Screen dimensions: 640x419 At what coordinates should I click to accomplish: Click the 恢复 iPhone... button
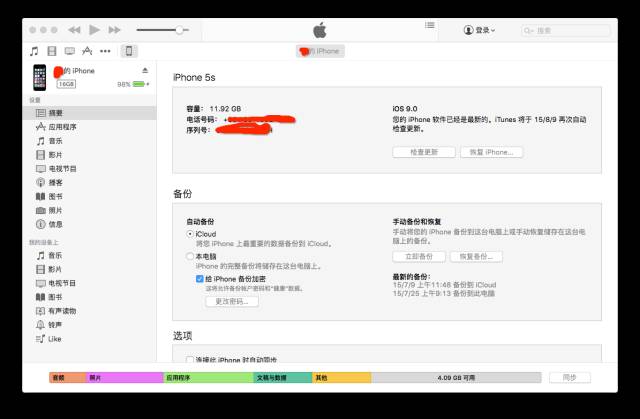491,152
